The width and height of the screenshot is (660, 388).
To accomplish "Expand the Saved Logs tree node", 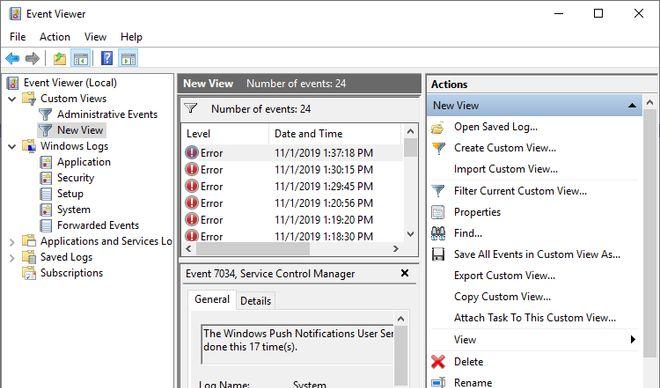I will (12, 258).
